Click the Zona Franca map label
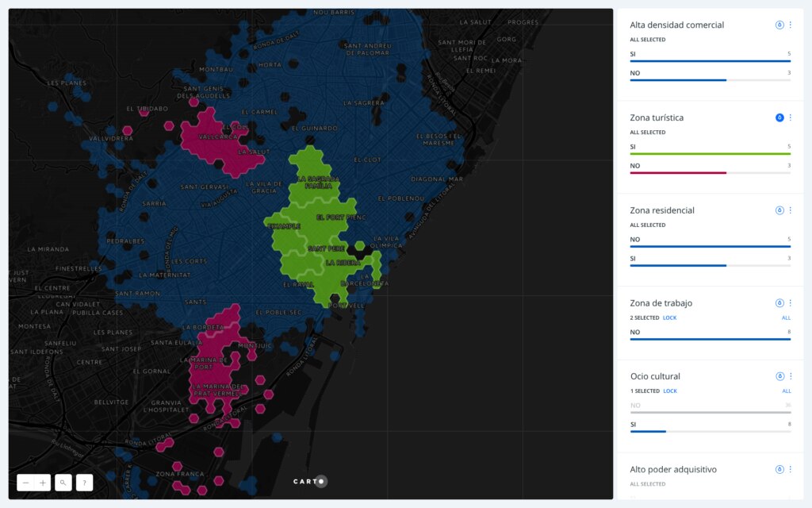The image size is (812, 508). click(180, 474)
